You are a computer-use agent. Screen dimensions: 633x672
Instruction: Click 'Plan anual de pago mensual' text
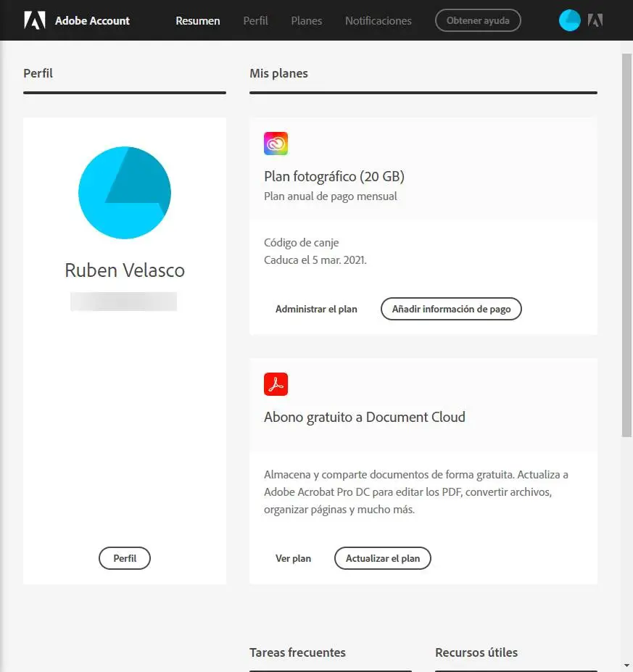331,196
